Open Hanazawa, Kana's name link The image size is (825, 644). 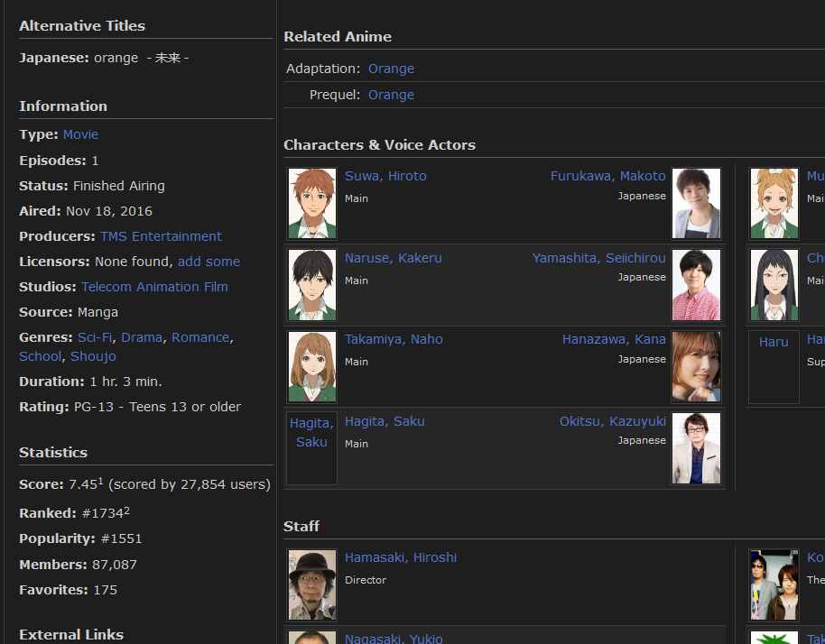[x=614, y=339]
